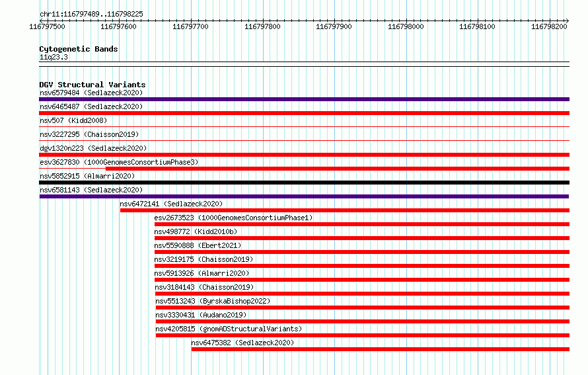The image size is (588, 375).
Task: Click nsv3330431 (Audano2019) label
Action: click(x=201, y=315)
